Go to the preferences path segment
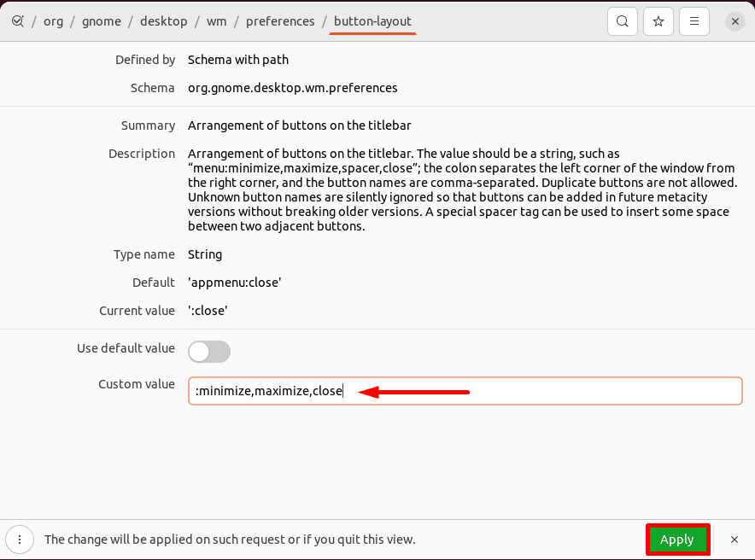 tap(280, 21)
